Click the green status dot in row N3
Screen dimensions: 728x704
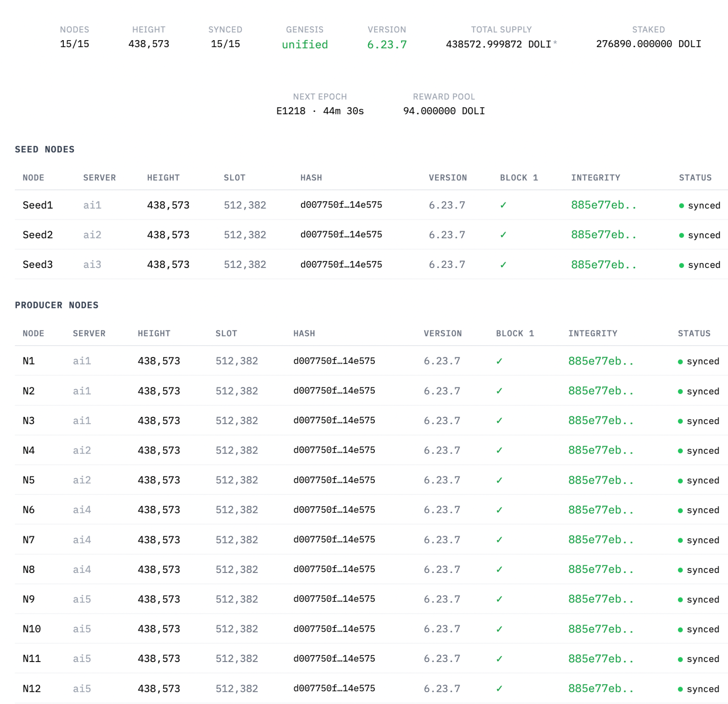[x=680, y=421]
